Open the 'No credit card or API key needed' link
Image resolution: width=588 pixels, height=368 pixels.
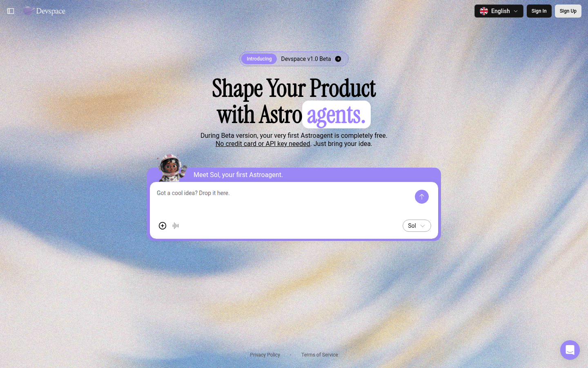(x=263, y=144)
